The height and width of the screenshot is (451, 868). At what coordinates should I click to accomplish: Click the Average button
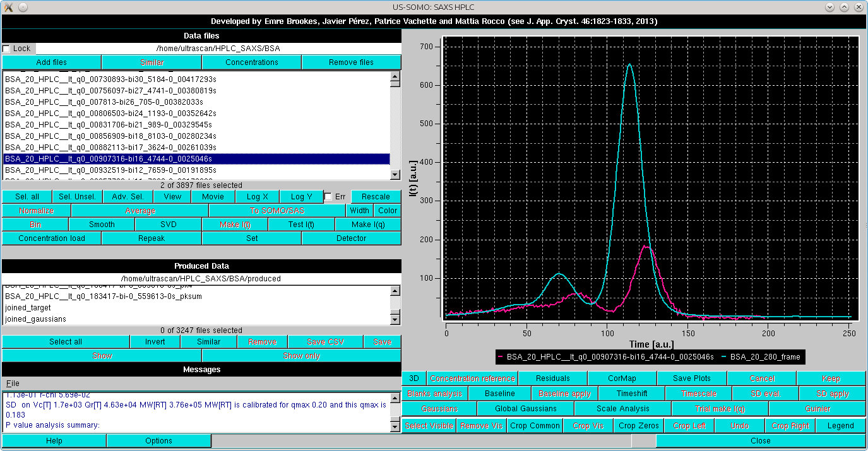(x=140, y=211)
